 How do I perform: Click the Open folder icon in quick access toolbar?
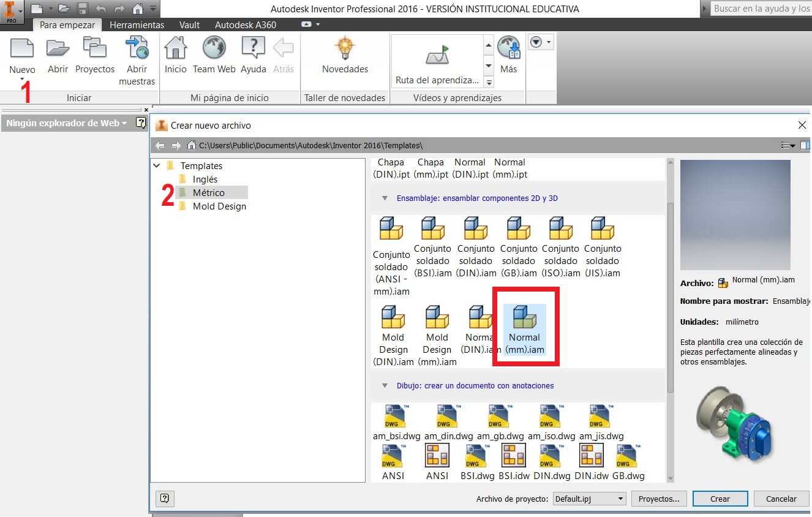tap(64, 9)
